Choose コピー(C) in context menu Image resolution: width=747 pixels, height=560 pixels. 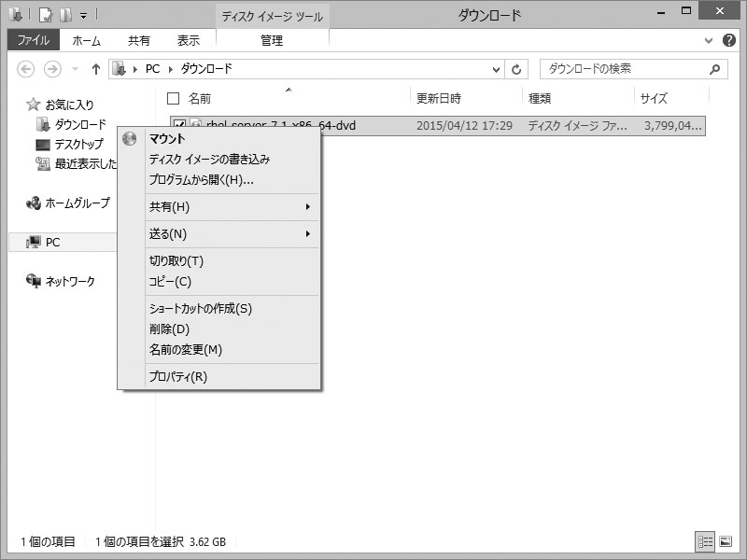click(x=170, y=282)
